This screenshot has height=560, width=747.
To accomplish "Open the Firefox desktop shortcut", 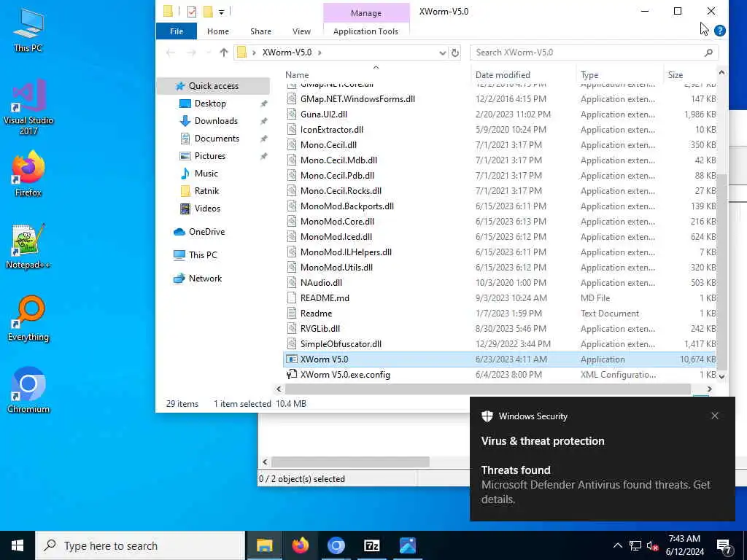I will pos(28,174).
